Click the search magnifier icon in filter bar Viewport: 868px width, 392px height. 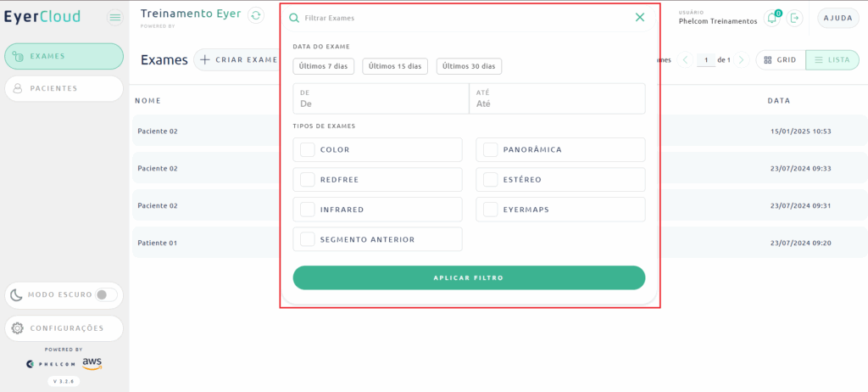(x=294, y=18)
